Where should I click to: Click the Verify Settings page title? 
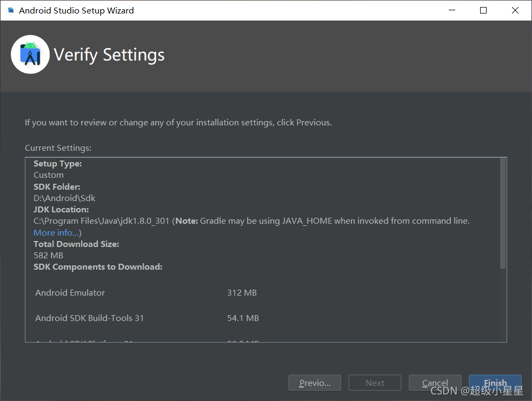point(109,55)
